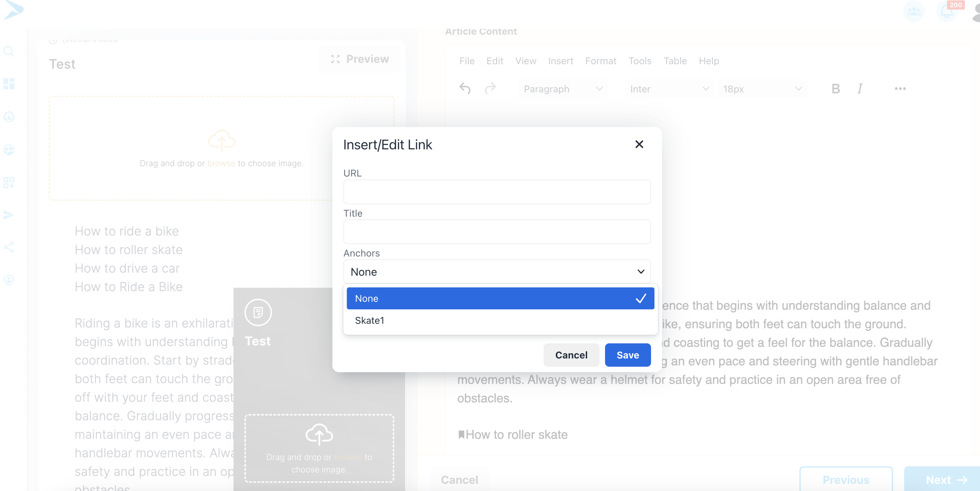Image resolution: width=980 pixels, height=491 pixels.
Task: Toggle bold formatting
Action: pos(835,89)
